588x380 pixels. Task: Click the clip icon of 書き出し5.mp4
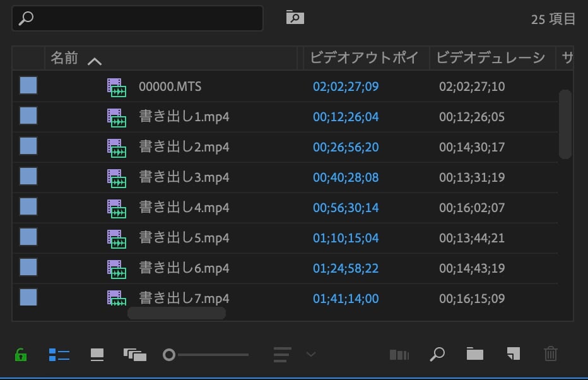[x=116, y=239]
